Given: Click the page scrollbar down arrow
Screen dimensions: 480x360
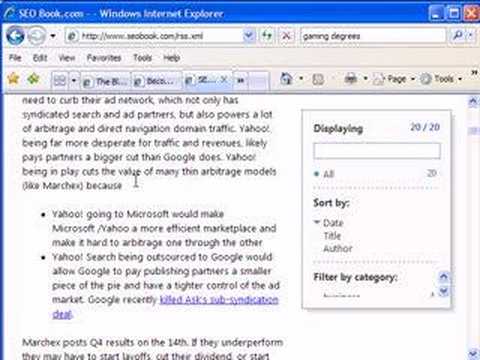Looking at the screenshot, I should click(x=473, y=354).
